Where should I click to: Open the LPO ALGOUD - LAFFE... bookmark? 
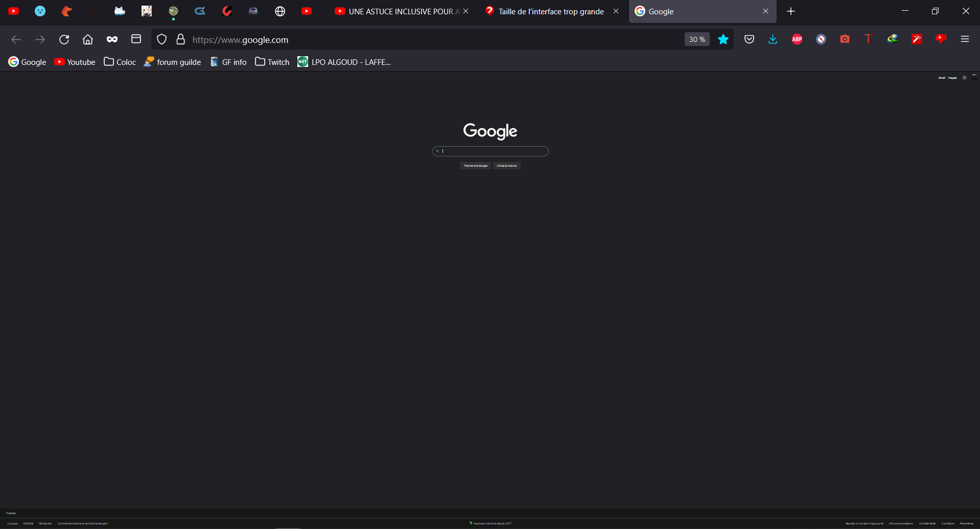click(344, 62)
